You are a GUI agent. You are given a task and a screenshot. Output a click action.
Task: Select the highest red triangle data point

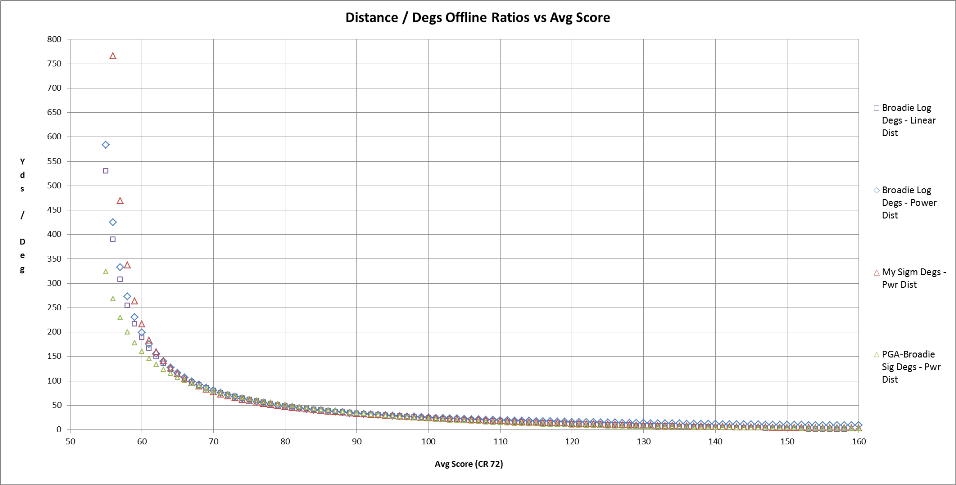tap(113, 56)
